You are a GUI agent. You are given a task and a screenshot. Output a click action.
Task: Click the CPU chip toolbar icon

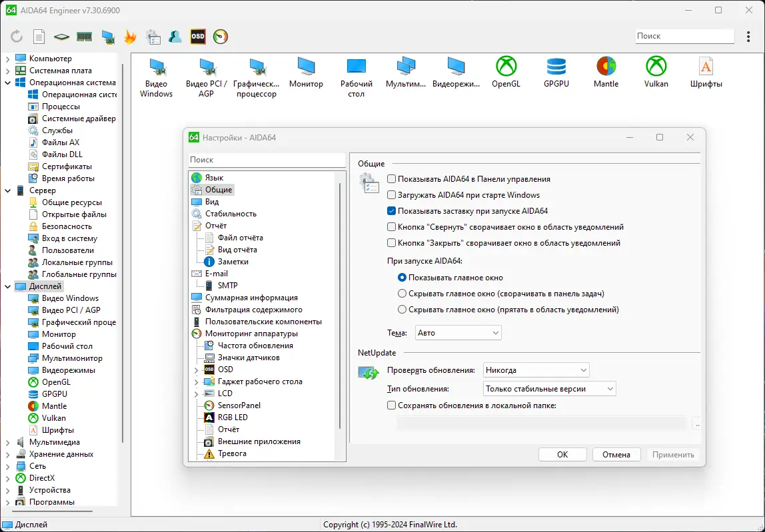click(x=61, y=37)
